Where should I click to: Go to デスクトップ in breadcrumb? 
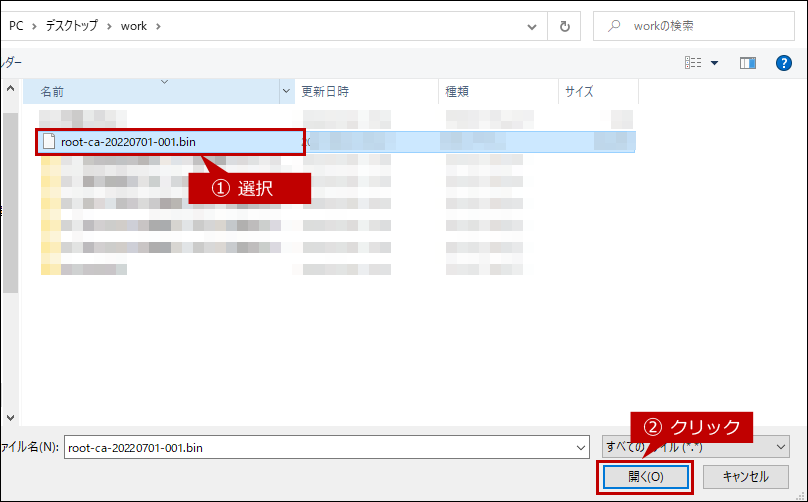click(72, 26)
